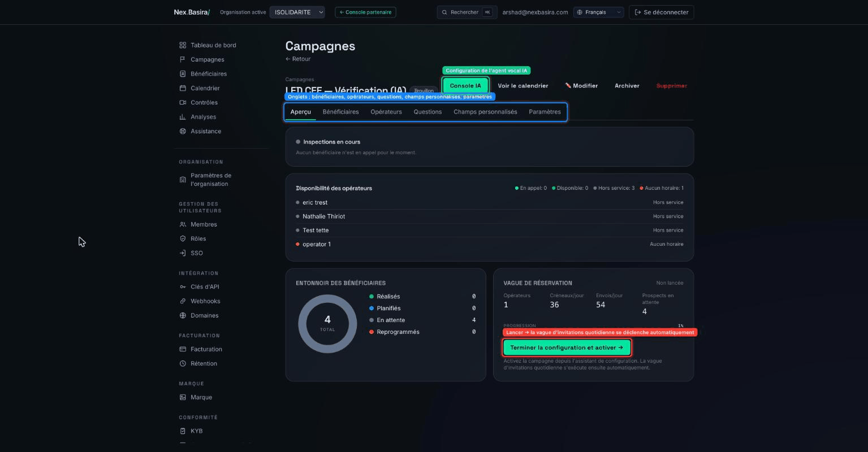
Task: Click the Webhooks link icon
Action: (183, 301)
